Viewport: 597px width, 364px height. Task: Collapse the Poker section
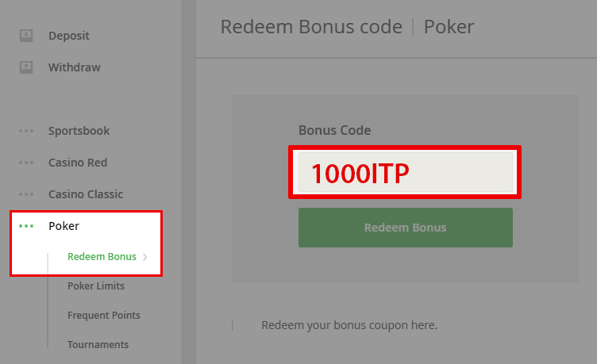pos(64,226)
